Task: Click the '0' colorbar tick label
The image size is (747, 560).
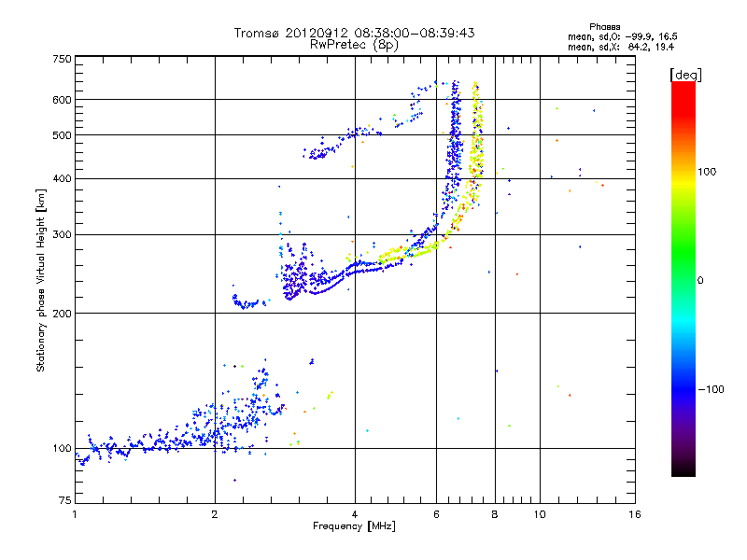Action: (x=700, y=281)
